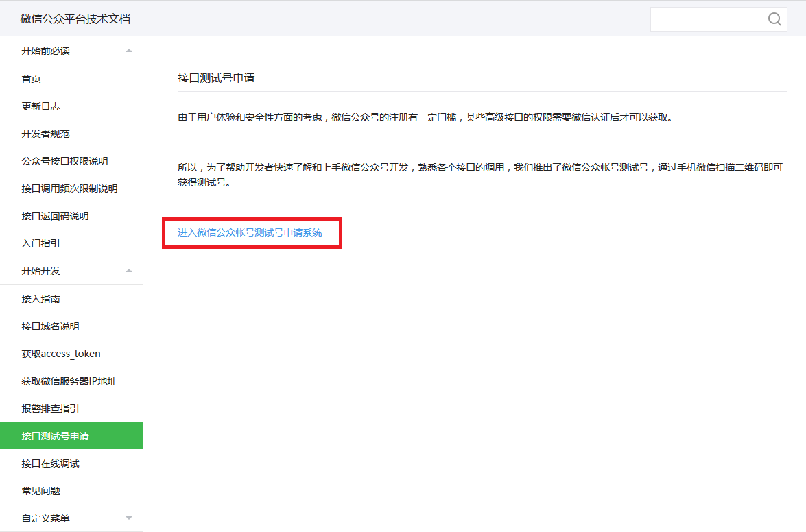Click the paragraph starting with 所以，为了帮助开发者

point(480,175)
